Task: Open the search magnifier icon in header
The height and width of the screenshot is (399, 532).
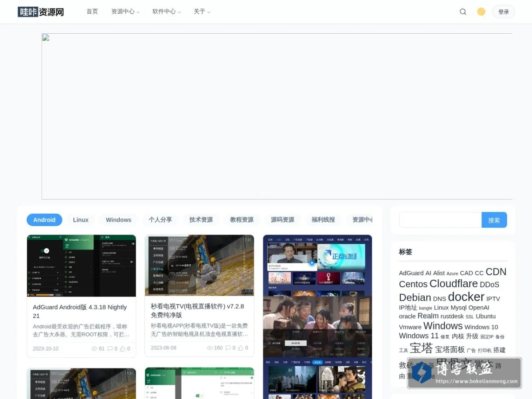Action: pyautogui.click(x=463, y=12)
